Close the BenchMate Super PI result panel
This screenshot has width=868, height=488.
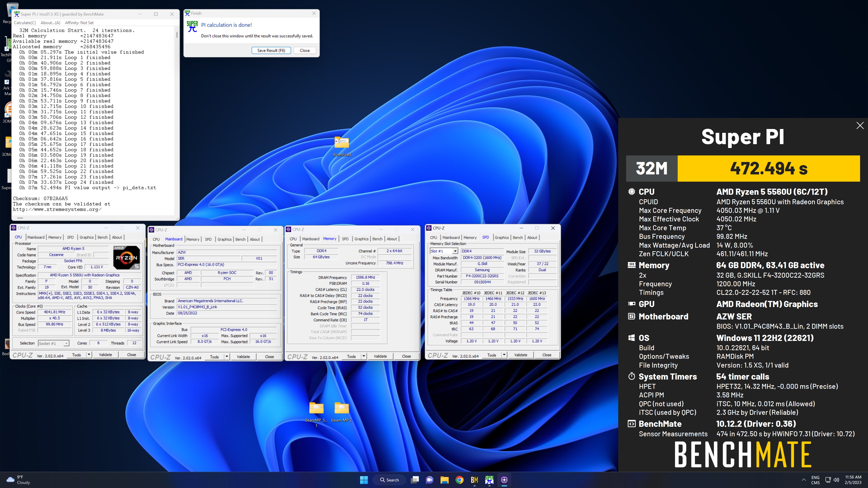[x=860, y=126]
